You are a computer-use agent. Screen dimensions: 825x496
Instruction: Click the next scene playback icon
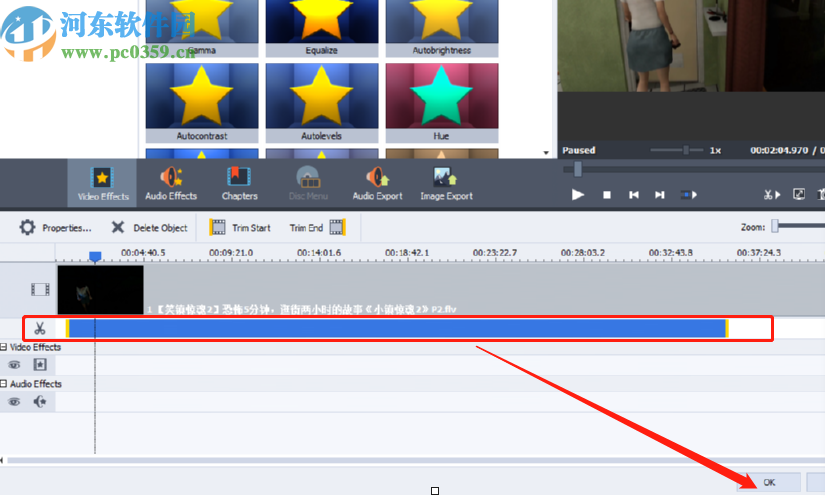[x=689, y=195]
